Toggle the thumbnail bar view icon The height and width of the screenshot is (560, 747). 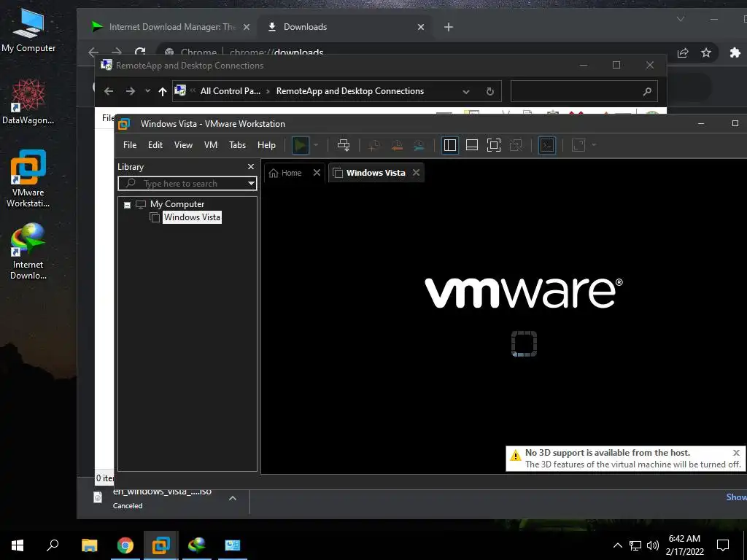point(472,145)
